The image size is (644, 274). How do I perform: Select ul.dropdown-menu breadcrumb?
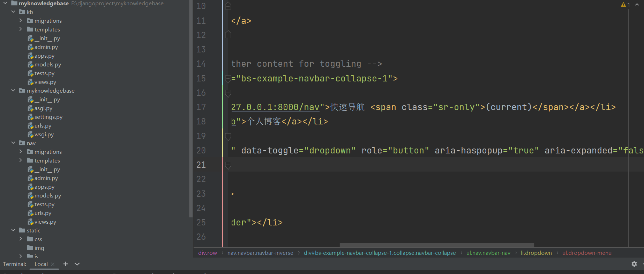coord(587,253)
